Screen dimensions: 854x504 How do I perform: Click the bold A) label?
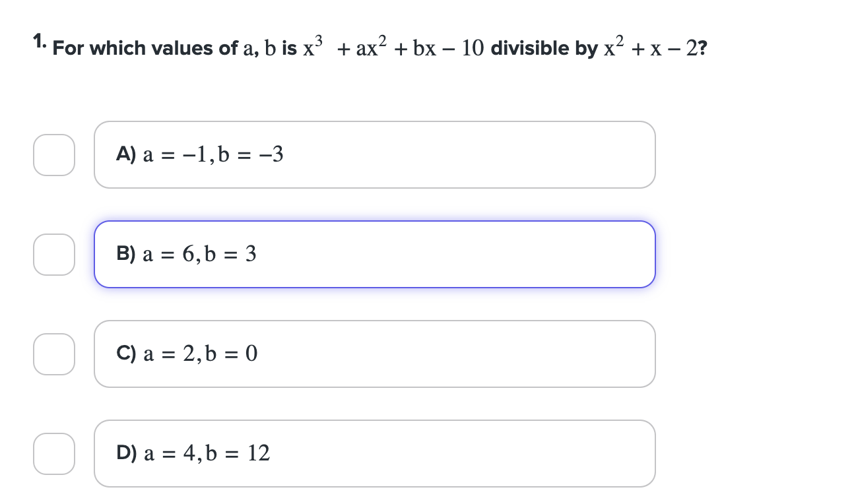tap(127, 154)
